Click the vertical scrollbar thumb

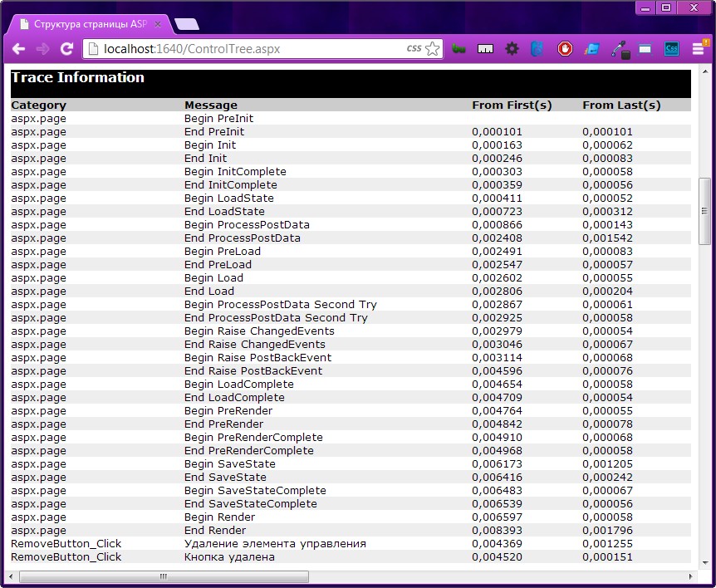click(x=704, y=211)
